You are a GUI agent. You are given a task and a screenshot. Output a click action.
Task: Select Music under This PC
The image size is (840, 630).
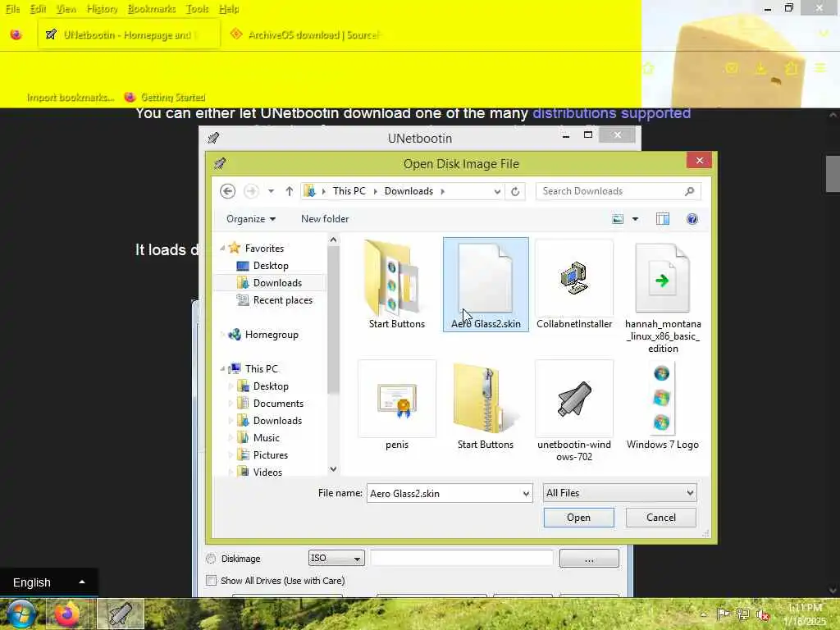(x=266, y=438)
